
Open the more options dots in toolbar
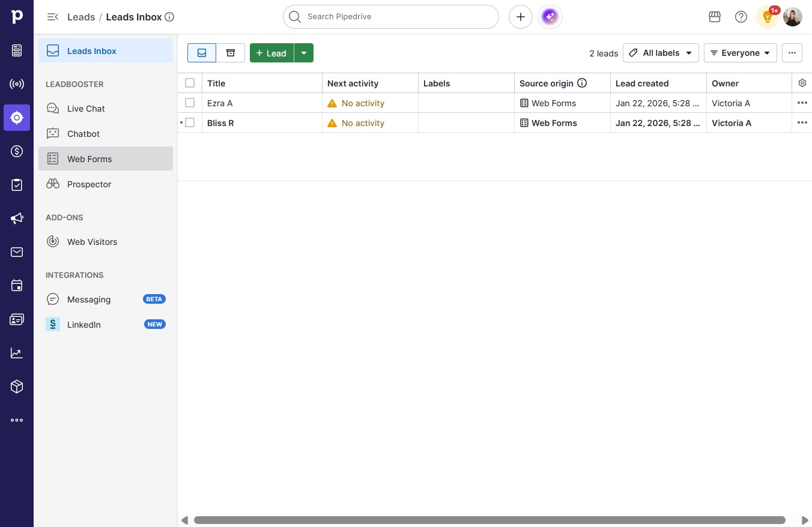[x=792, y=53]
